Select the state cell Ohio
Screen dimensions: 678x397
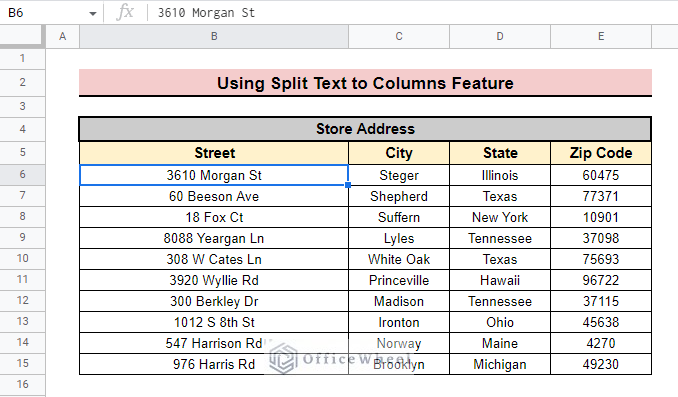pyautogui.click(x=500, y=322)
